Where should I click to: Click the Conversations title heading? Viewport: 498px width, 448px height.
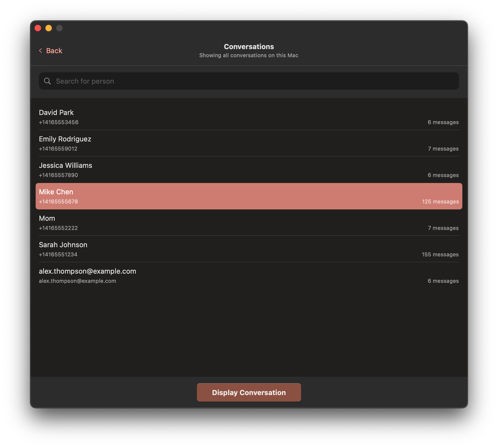click(x=248, y=46)
